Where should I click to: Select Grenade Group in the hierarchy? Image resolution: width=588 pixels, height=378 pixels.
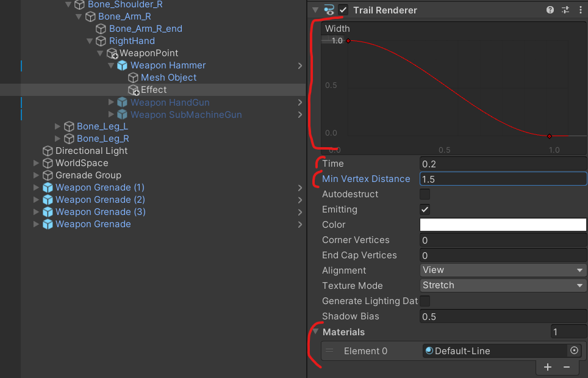[88, 175]
